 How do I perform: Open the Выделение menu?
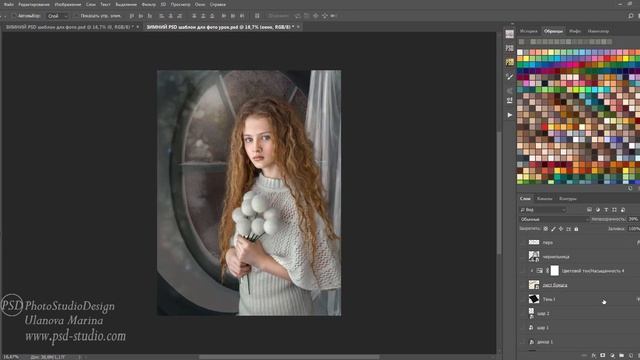click(126, 4)
